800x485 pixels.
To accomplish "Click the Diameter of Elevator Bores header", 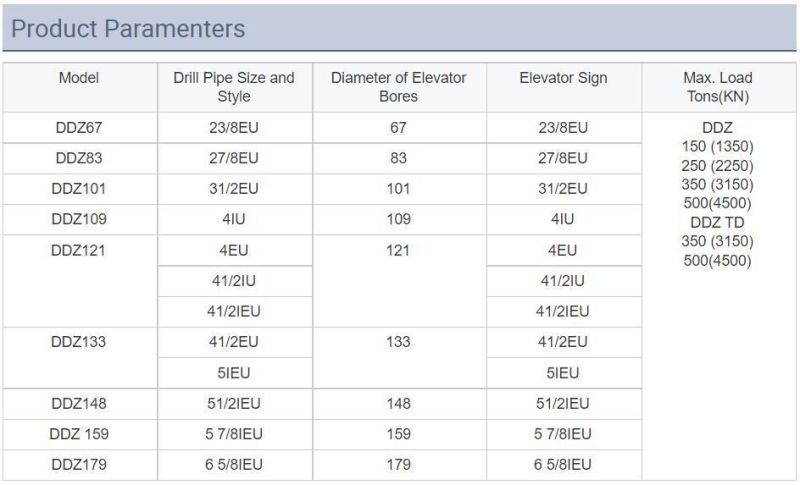I will 398,87.
